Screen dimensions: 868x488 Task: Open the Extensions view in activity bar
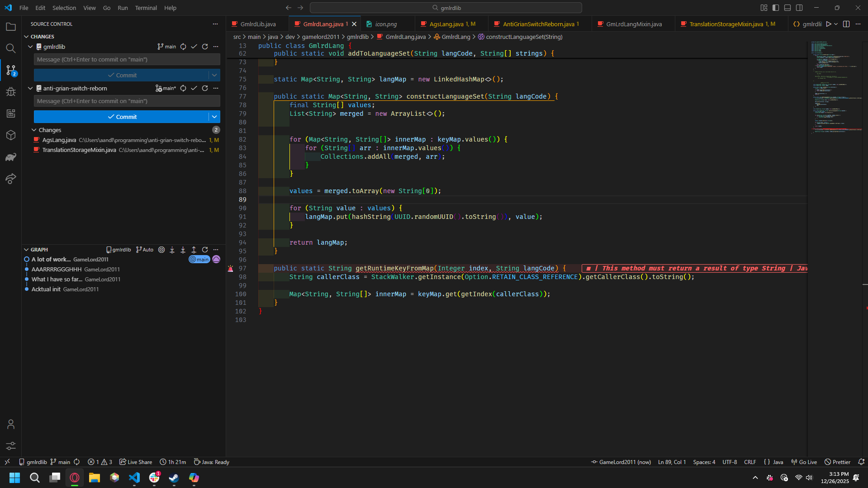click(11, 114)
